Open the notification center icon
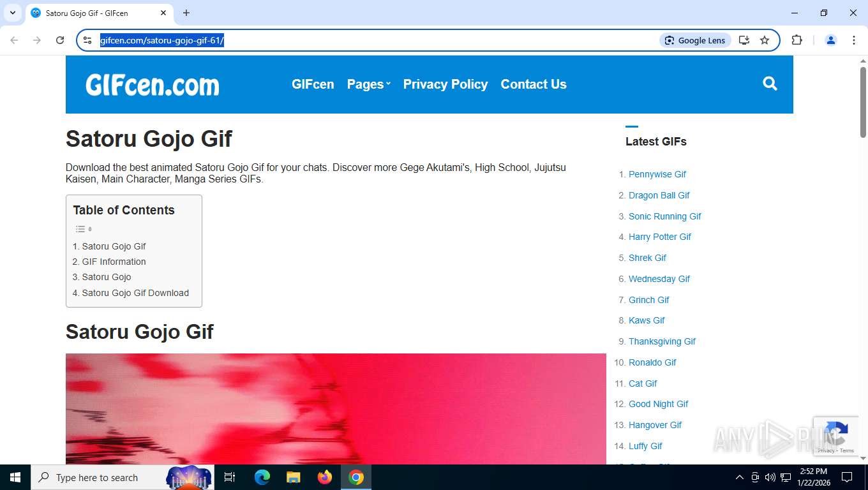Image resolution: width=868 pixels, height=490 pixels. pos(847,477)
